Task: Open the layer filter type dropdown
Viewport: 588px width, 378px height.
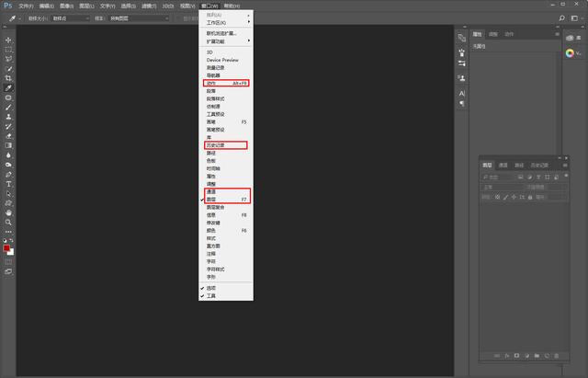Action: (498, 177)
